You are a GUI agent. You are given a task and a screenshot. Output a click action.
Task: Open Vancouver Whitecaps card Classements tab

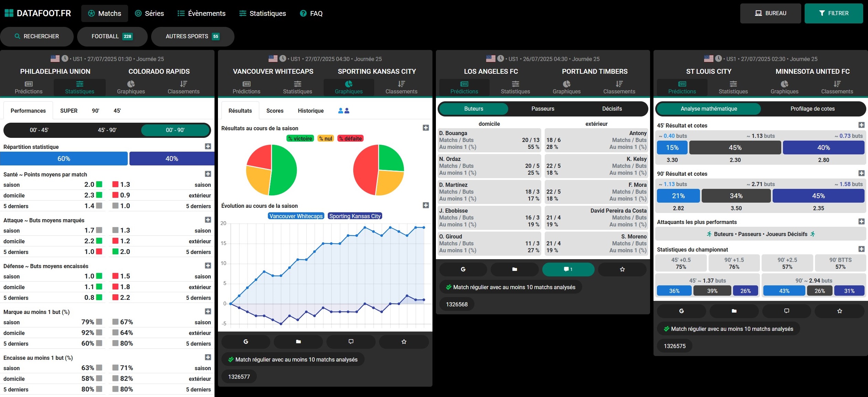(401, 87)
